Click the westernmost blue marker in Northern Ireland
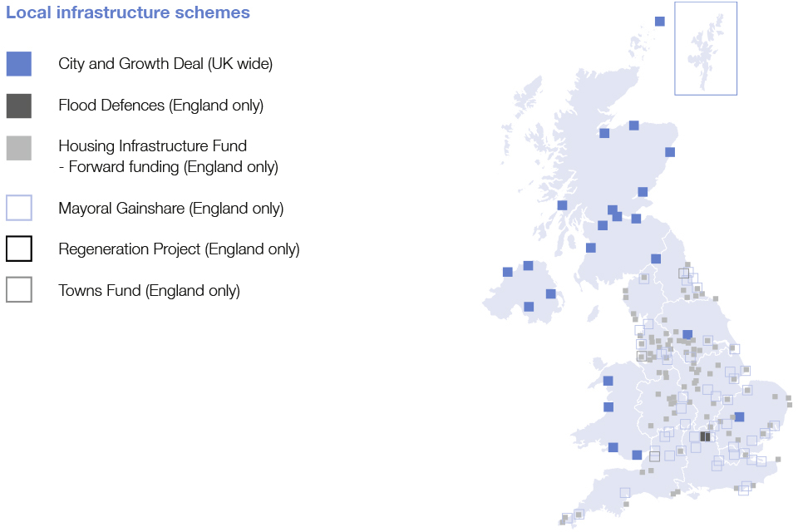This screenshot has width=798, height=532. [508, 272]
